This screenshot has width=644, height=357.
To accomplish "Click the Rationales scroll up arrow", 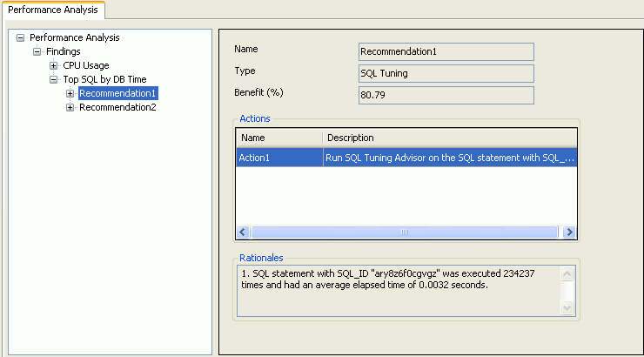I will pyautogui.click(x=567, y=274).
